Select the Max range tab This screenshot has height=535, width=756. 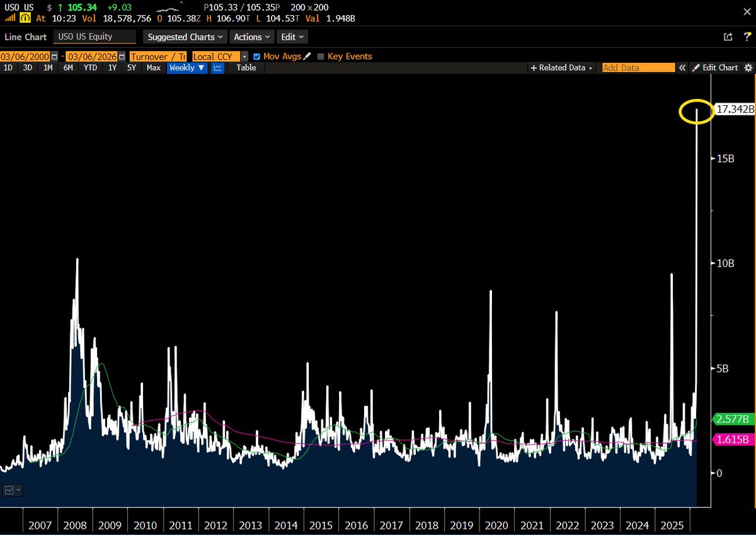154,67
